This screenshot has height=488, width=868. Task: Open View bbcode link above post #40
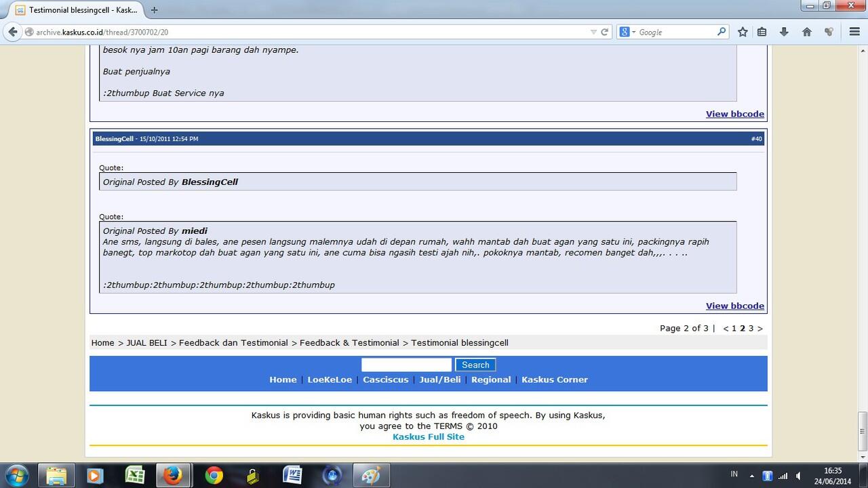pyautogui.click(x=735, y=114)
